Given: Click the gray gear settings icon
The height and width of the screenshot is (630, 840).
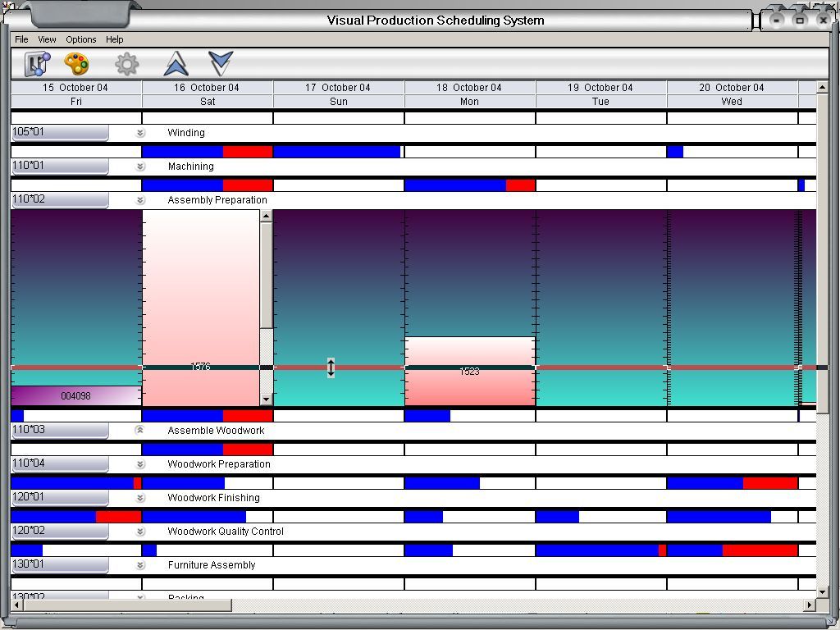Looking at the screenshot, I should click(x=126, y=64).
